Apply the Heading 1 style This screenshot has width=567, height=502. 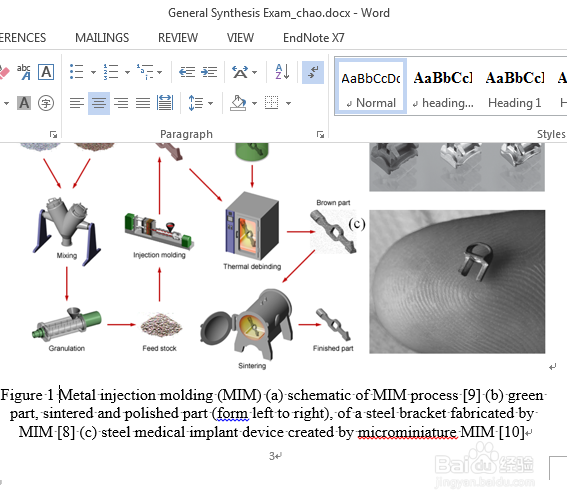click(x=515, y=87)
